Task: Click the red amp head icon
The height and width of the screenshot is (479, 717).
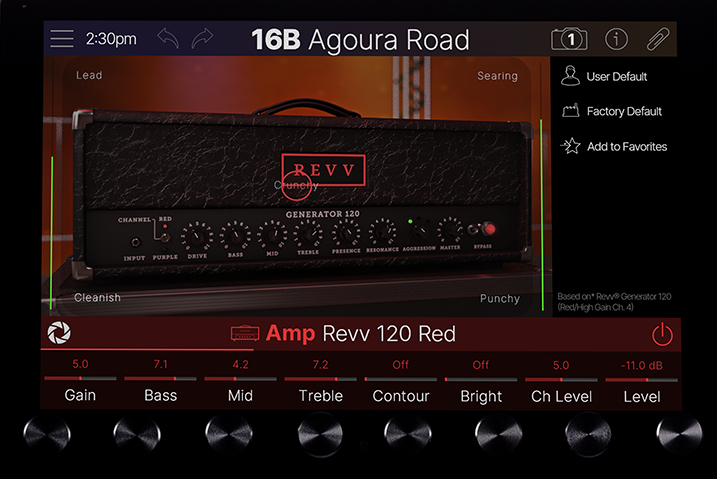Action: point(245,333)
